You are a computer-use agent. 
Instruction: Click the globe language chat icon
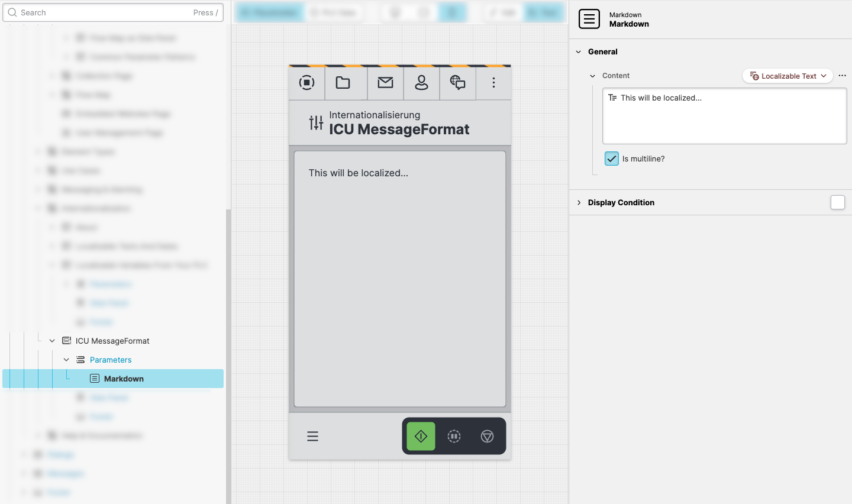[x=457, y=83]
